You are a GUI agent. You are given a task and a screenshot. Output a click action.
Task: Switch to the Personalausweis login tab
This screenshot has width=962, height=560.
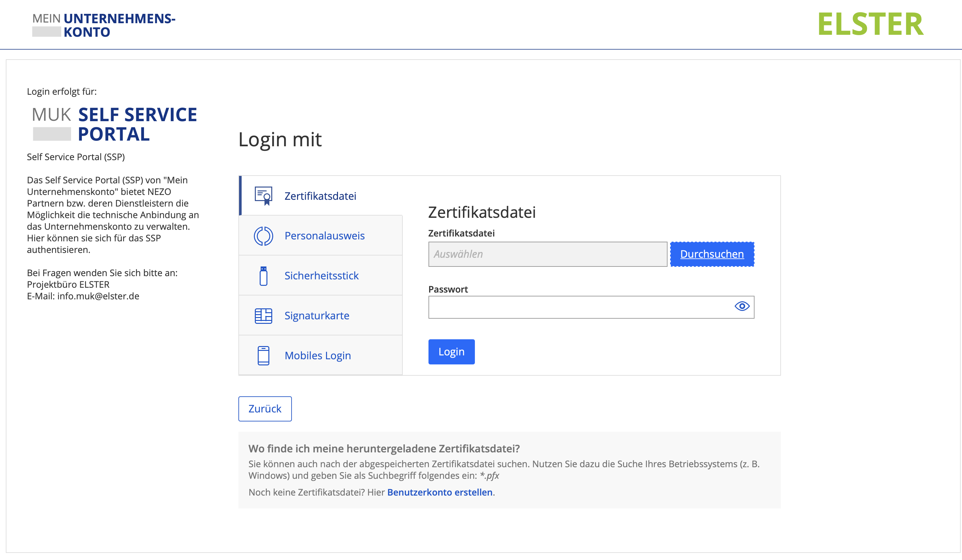coord(324,236)
